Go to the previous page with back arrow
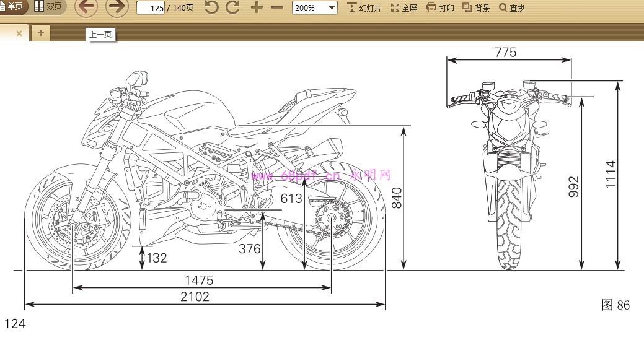 pyautogui.click(x=86, y=7)
